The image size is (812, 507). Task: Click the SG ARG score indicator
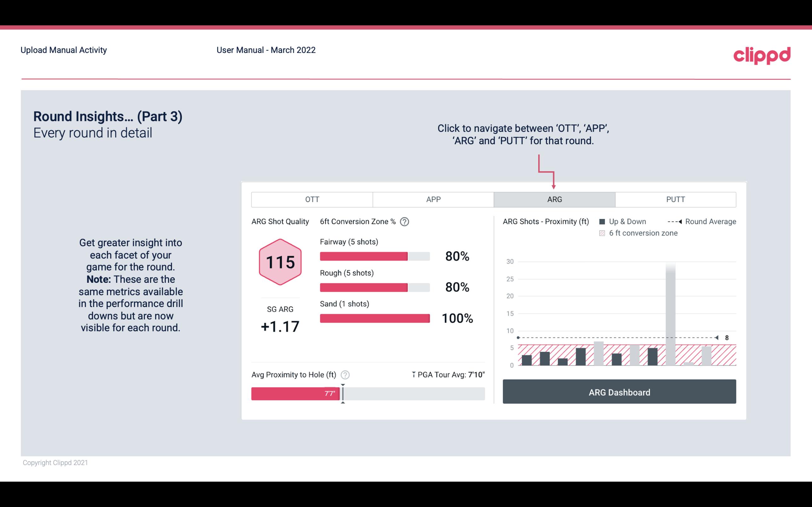pos(280,325)
